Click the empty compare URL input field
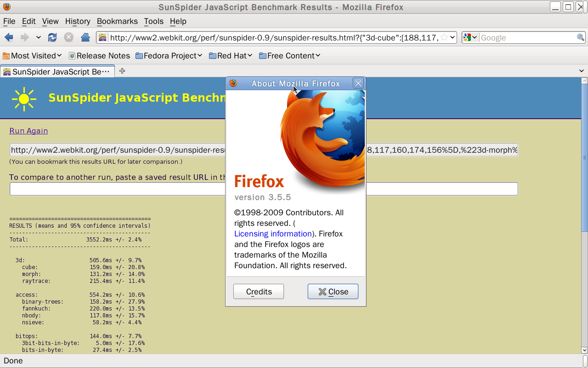The height and width of the screenshot is (368, 588). [264, 189]
